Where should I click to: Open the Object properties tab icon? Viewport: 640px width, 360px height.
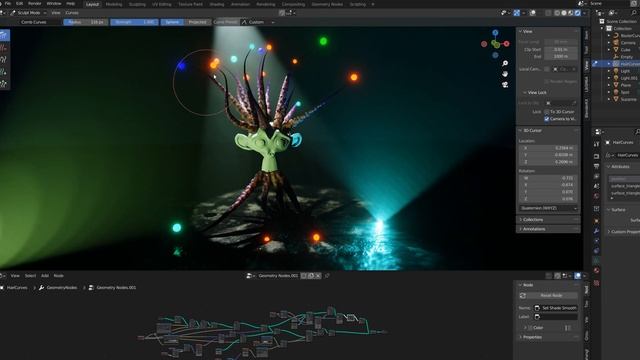596,221
